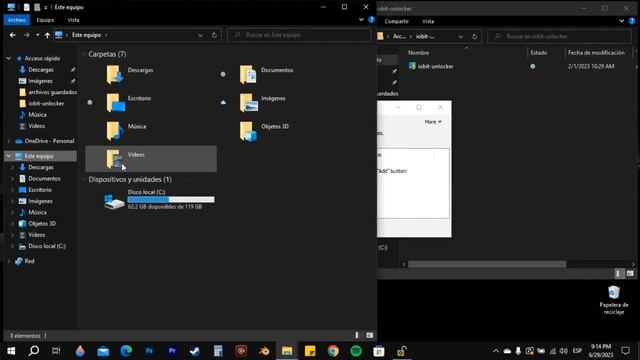Image resolution: width=640 pixels, height=360 pixels.
Task: Open Task View on taskbar
Action: (x=56, y=351)
